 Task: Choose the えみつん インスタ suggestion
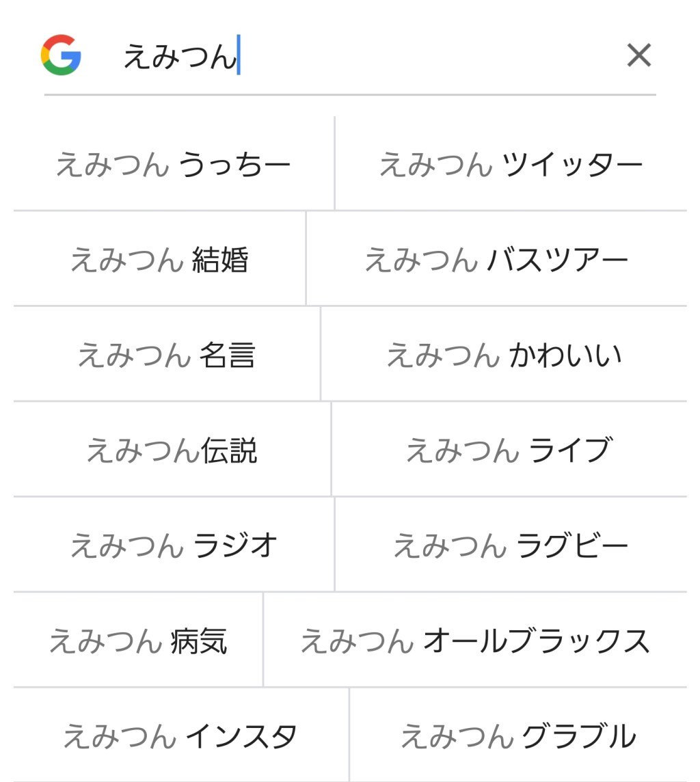pyautogui.click(x=180, y=736)
